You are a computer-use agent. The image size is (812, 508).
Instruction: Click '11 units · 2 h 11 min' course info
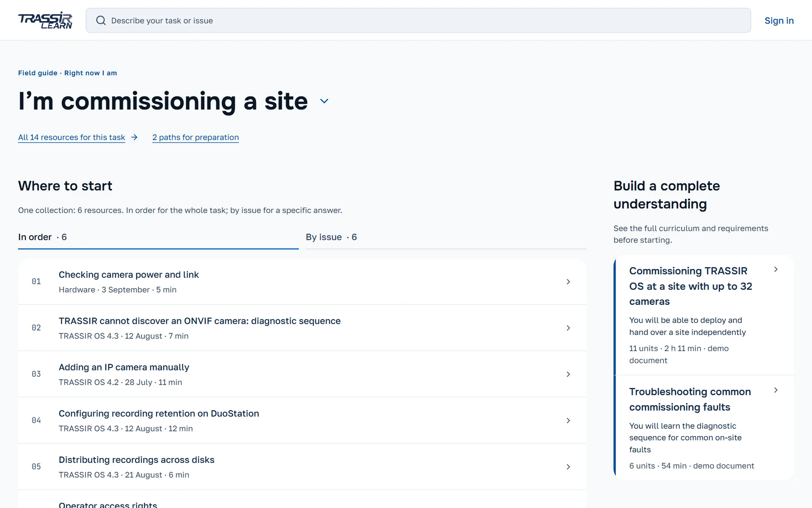tap(679, 354)
